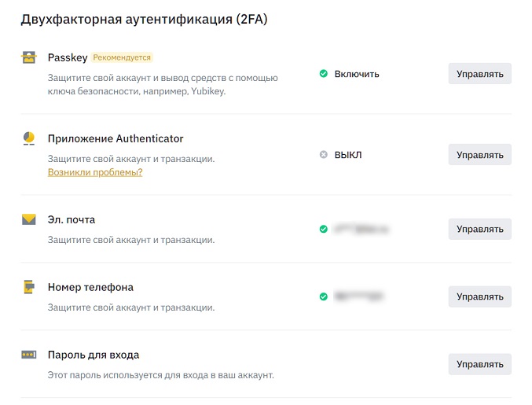Image resolution: width=532 pixels, height=405 pixels.
Task: Click the ВЫКЛ status text
Action: 348,155
